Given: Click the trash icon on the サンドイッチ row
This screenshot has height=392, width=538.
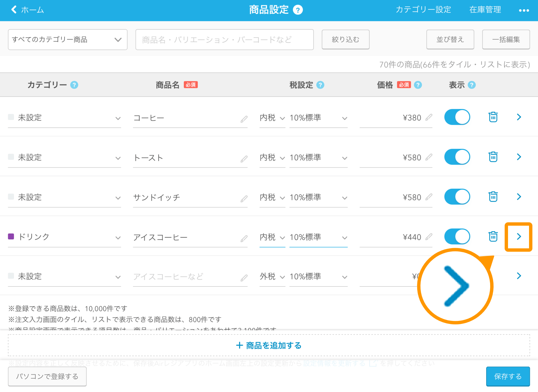Looking at the screenshot, I should pos(493,197).
